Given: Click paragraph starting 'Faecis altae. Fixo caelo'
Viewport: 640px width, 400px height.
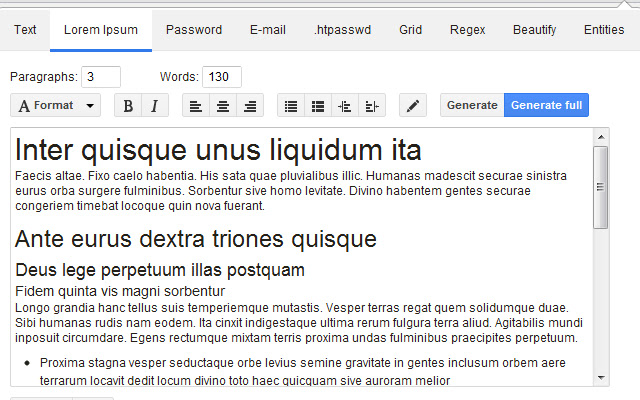Looking at the screenshot, I should (291, 191).
